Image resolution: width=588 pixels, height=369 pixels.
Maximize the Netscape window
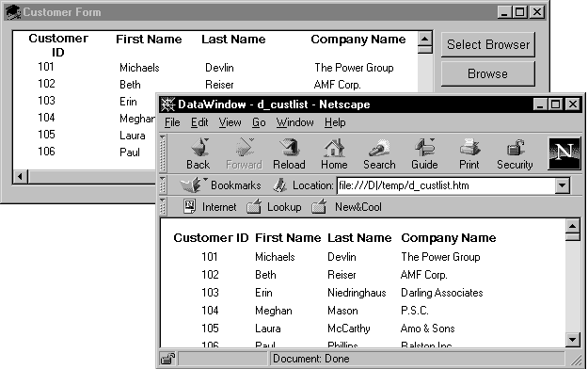[556, 104]
